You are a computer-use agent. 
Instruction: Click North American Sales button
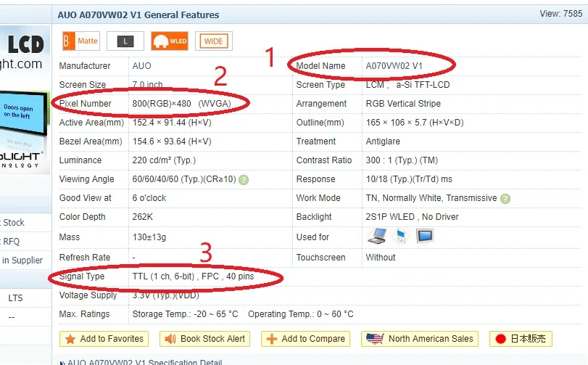[420, 339]
